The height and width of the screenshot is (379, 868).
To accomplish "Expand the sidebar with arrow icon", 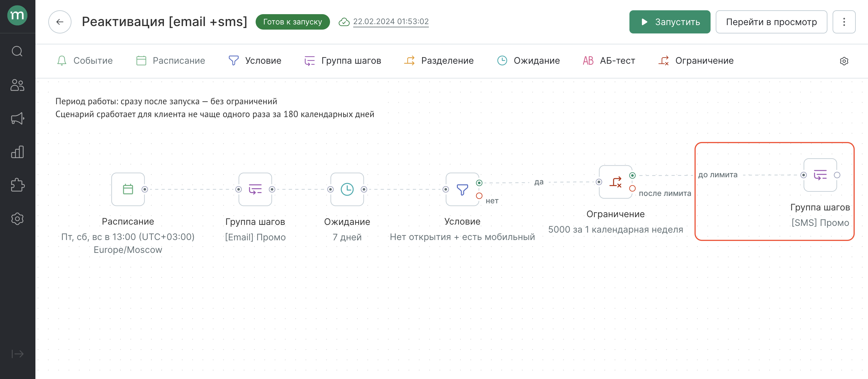I will point(17,354).
